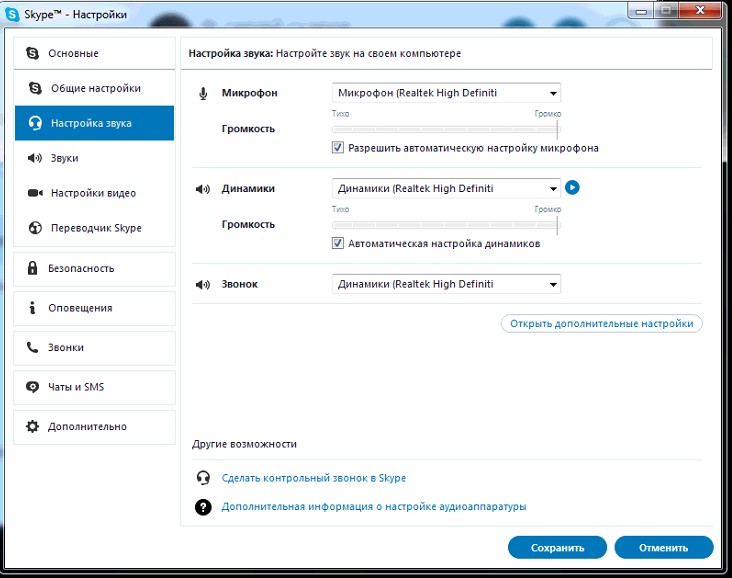Open Сделать контрольный звонок в Skype link
This screenshot has width=732, height=578.
(314, 478)
